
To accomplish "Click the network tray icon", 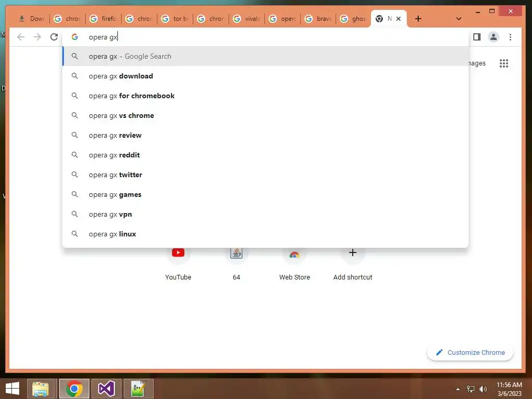I will (x=471, y=389).
